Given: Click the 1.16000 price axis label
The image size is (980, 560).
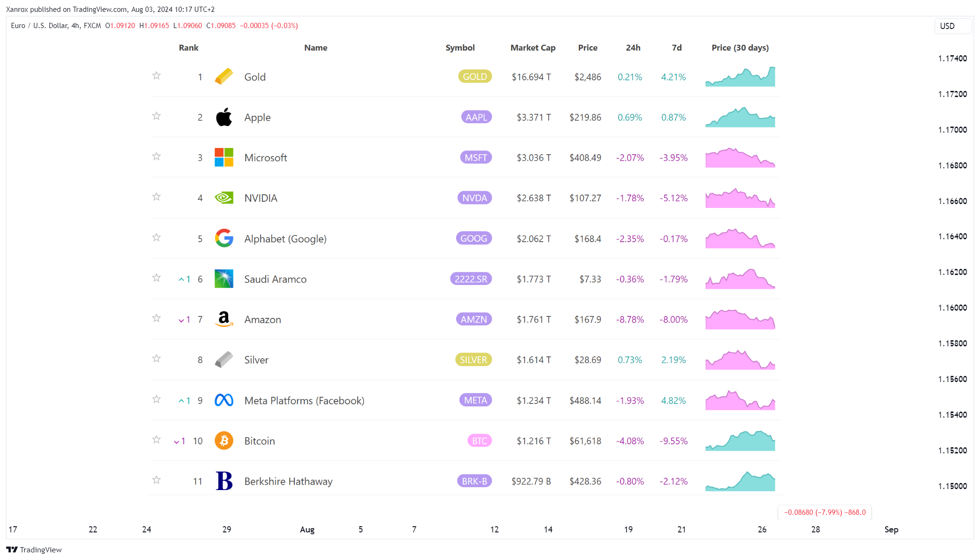Looking at the screenshot, I should (x=952, y=307).
